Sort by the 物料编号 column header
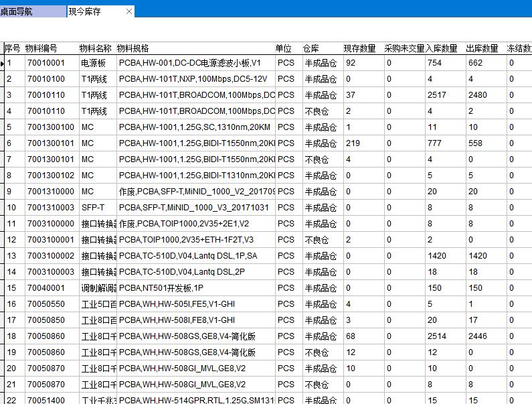The height and width of the screenshot is (404, 532). click(x=41, y=48)
